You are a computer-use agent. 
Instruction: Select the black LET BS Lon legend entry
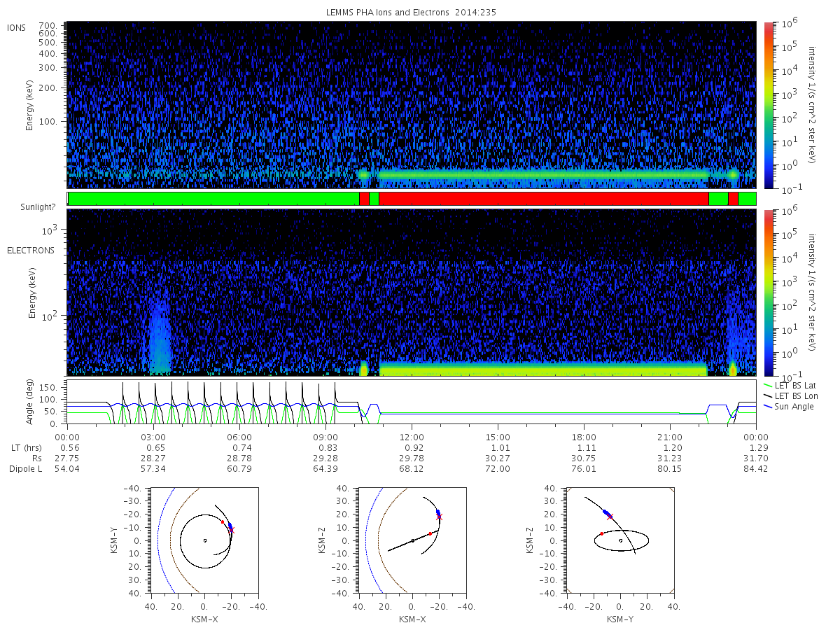coord(791,396)
